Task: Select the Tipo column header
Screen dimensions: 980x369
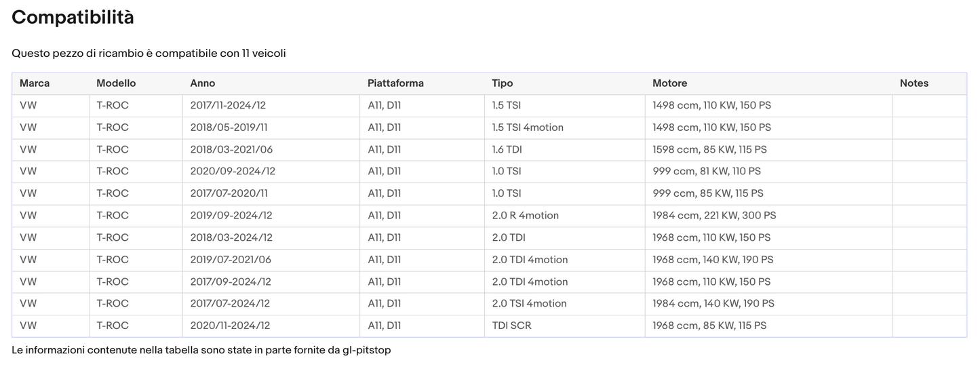Action: [503, 83]
